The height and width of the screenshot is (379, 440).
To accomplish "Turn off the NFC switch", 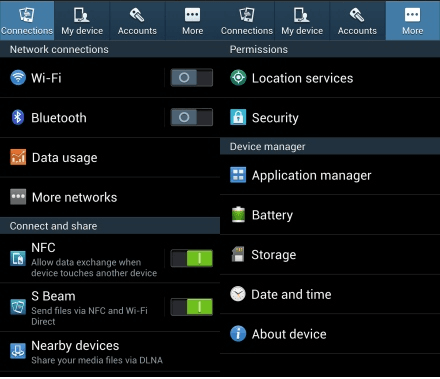I will (192, 258).
